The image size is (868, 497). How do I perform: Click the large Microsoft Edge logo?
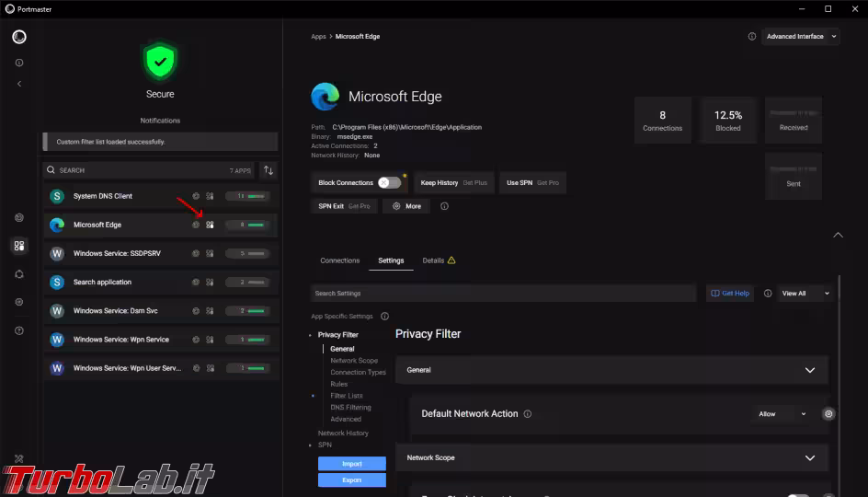(325, 97)
